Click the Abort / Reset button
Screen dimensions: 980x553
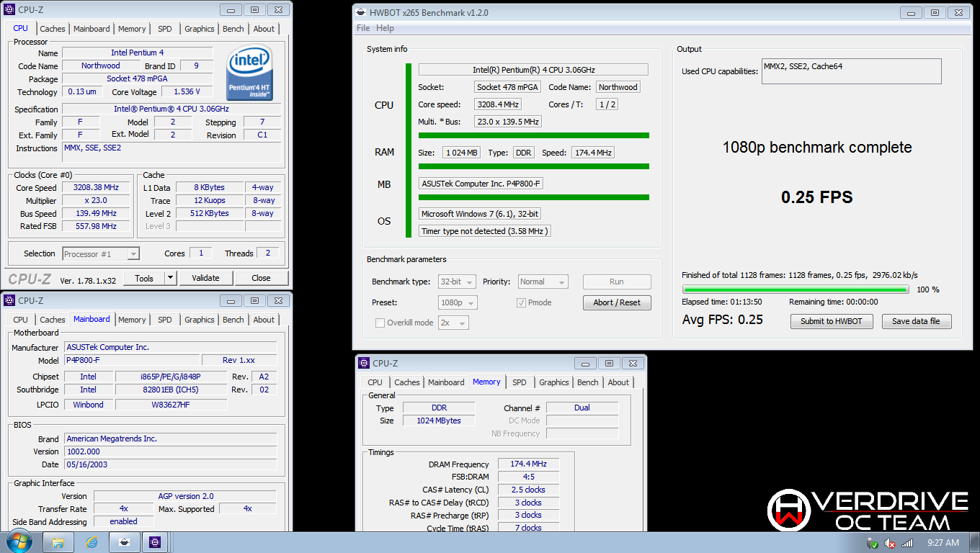pyautogui.click(x=617, y=302)
